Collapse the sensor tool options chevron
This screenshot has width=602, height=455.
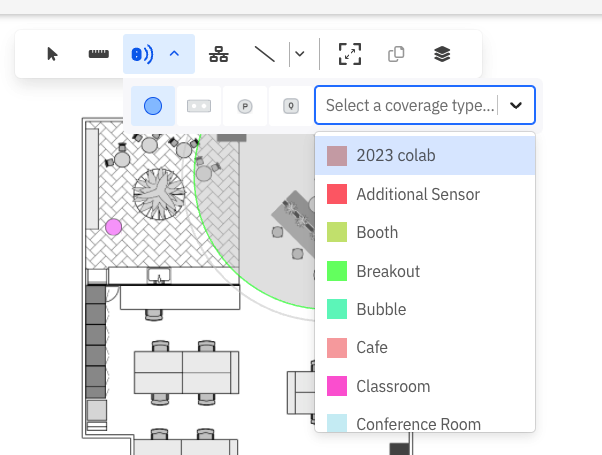[x=174, y=54]
